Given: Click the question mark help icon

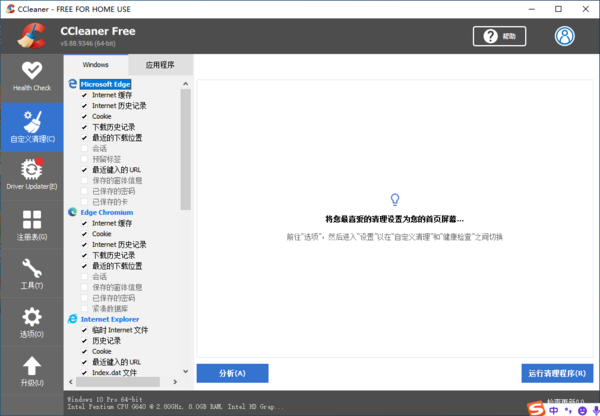Looking at the screenshot, I should click(490, 36).
